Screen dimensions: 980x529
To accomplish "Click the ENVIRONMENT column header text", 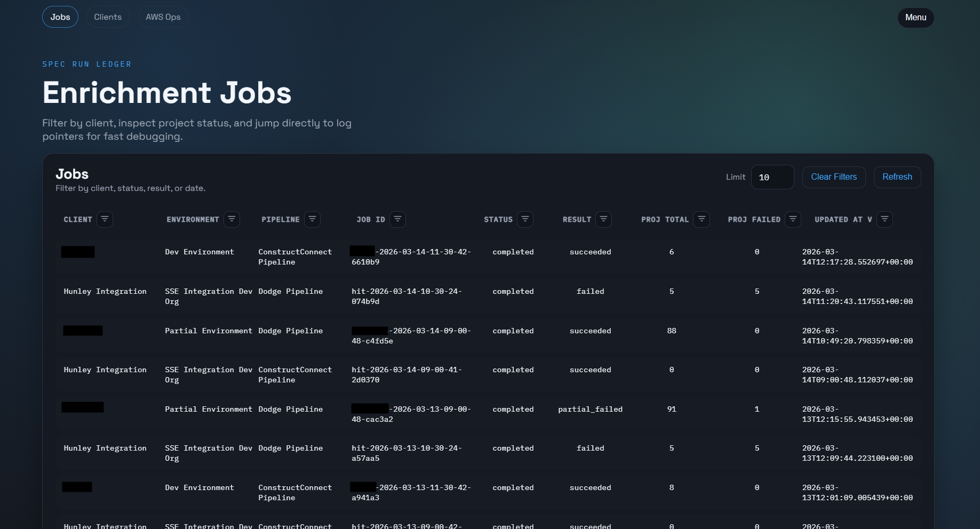I will click(193, 220).
